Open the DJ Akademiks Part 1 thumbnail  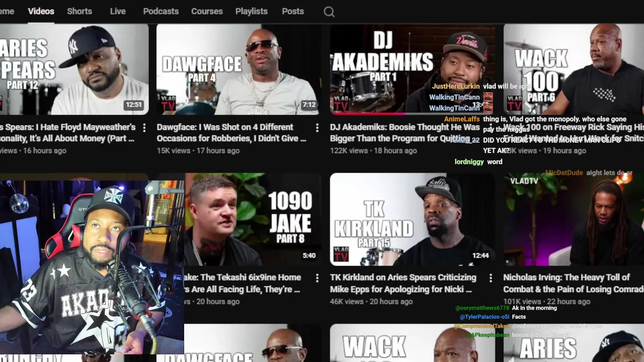pos(413,69)
